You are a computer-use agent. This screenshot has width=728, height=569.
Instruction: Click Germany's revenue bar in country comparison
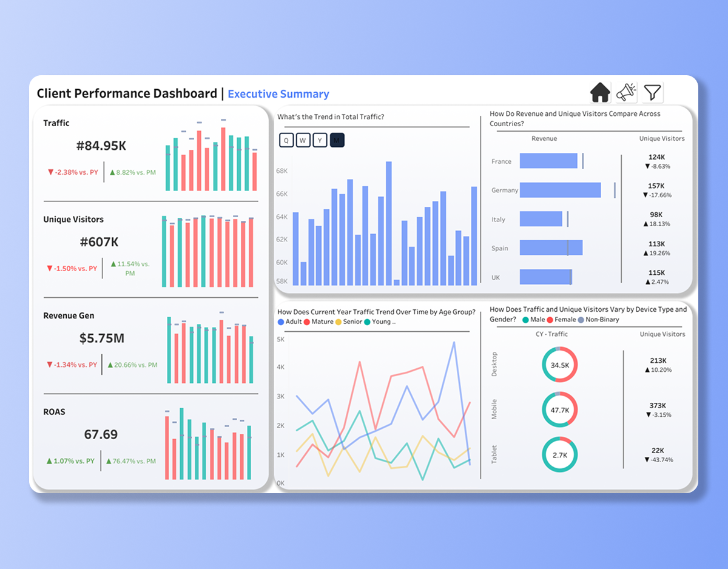coord(561,190)
